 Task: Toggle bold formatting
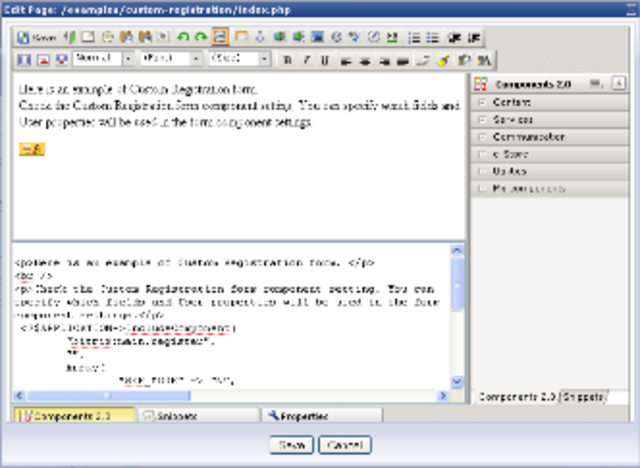tap(287, 60)
